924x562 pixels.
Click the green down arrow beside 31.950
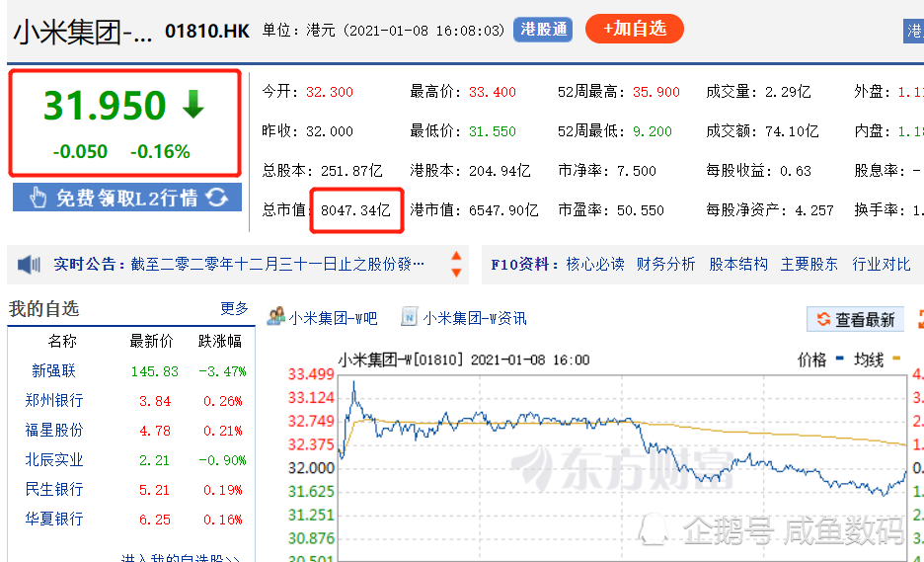coord(192,104)
